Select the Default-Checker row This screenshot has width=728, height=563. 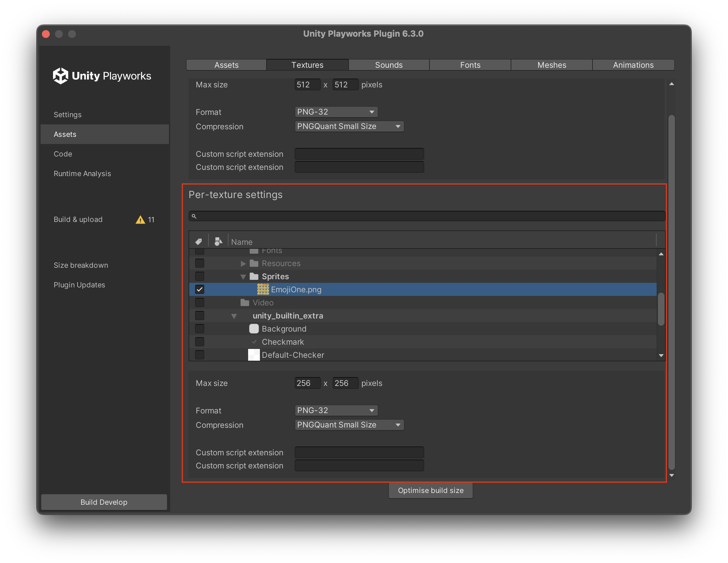(423, 355)
